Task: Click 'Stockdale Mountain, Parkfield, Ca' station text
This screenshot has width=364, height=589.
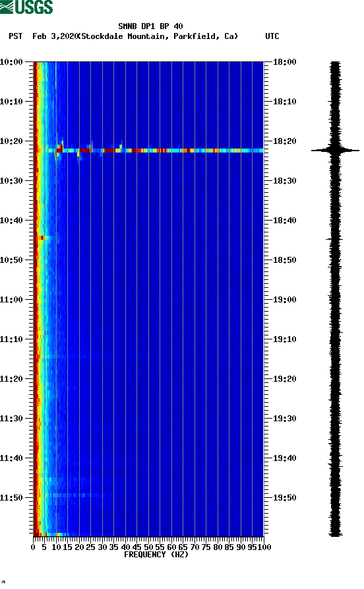Action: 160,36
